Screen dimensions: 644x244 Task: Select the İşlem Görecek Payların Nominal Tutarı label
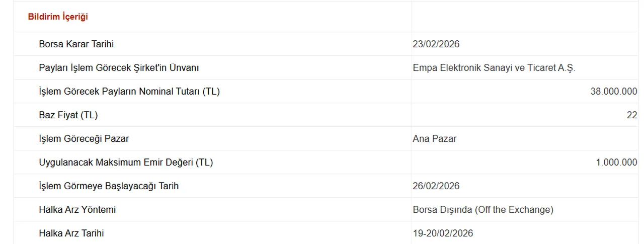coord(129,92)
